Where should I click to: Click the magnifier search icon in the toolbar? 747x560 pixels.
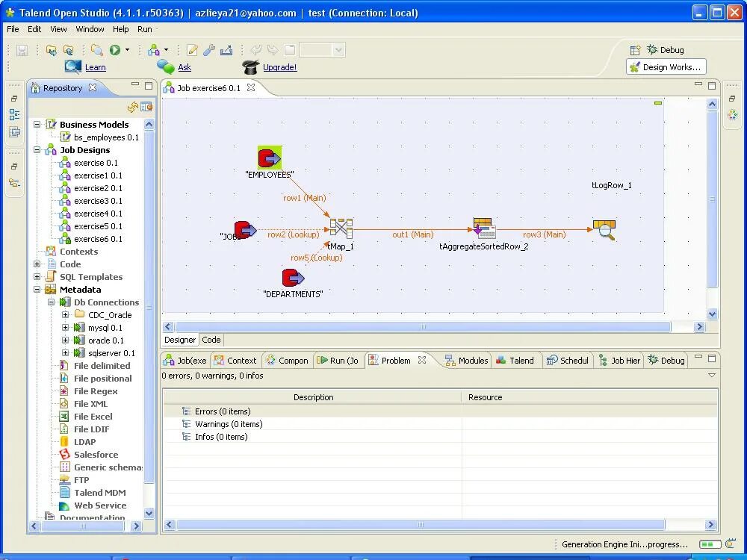pos(96,50)
